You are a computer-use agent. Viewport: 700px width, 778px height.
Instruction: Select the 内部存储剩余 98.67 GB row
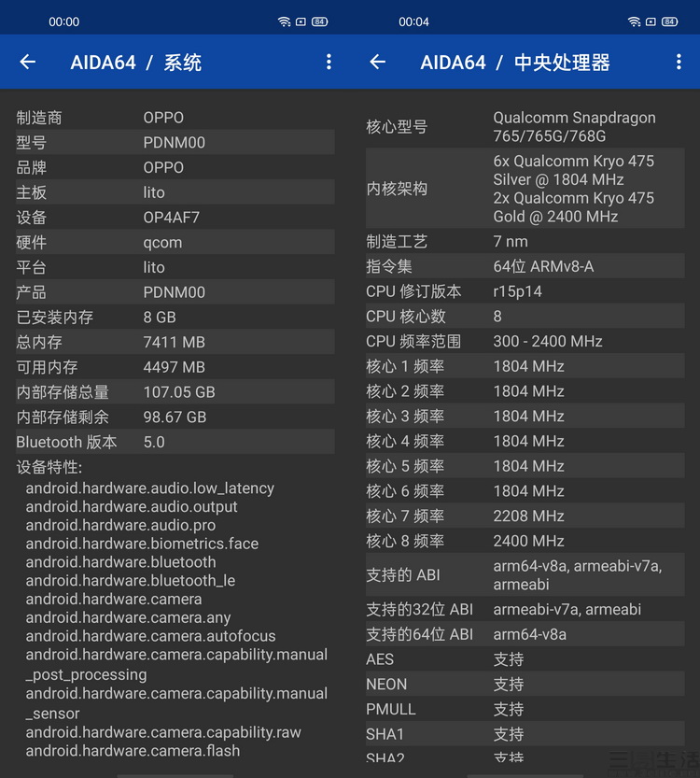pyautogui.click(x=175, y=417)
